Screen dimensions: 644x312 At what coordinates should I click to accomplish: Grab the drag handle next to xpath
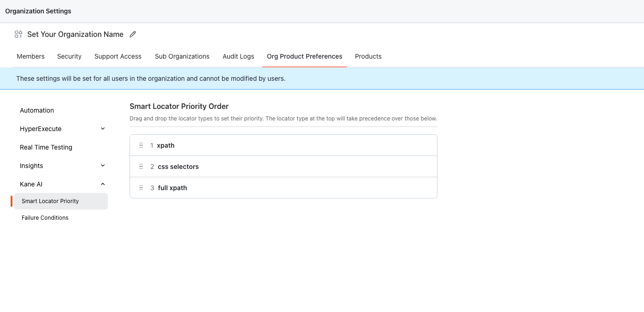click(x=142, y=145)
